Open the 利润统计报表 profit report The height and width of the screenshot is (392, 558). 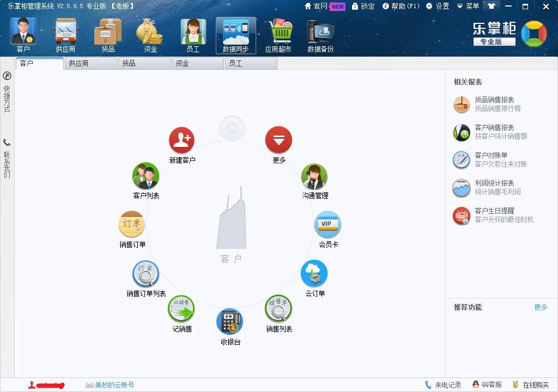coord(487,187)
